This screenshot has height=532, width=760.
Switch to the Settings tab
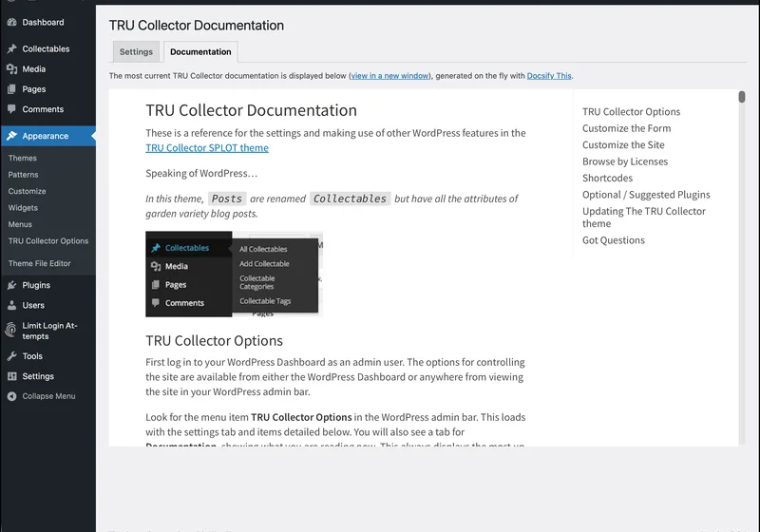tap(136, 52)
